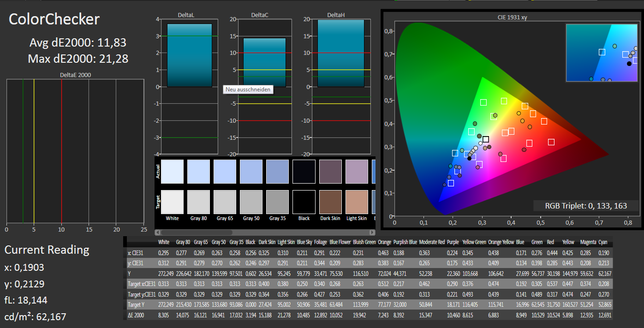Image resolution: width=644 pixels, height=328 pixels.
Task: Click the Moderate Red column header
Action: pos(432,242)
